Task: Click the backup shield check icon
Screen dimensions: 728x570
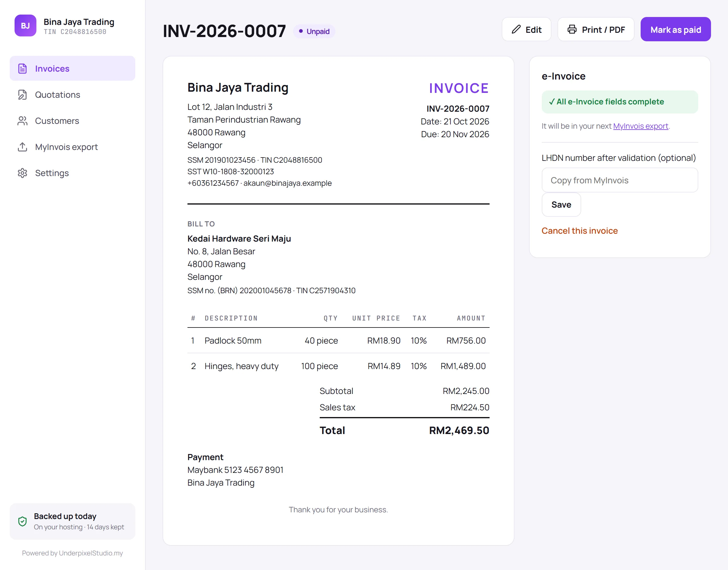Action: (22, 521)
